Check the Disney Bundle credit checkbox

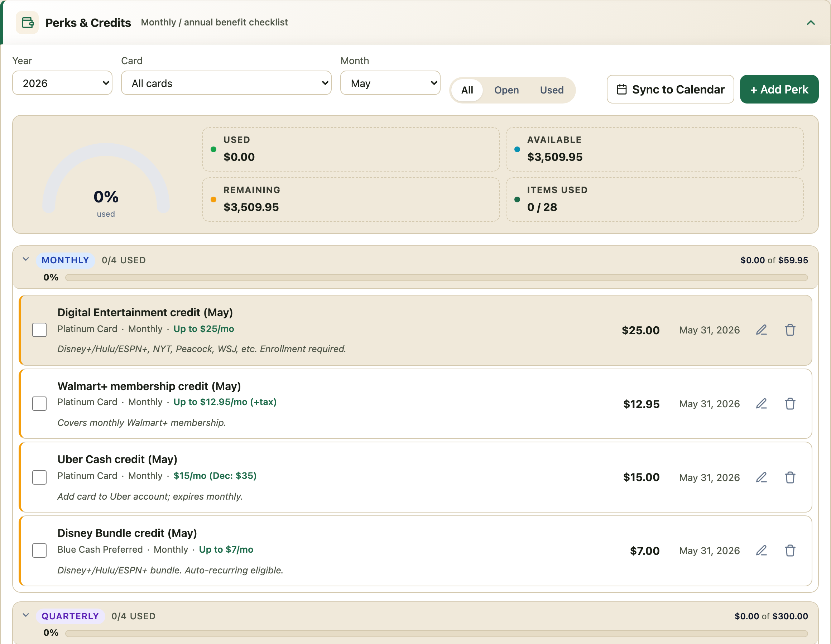(x=39, y=551)
